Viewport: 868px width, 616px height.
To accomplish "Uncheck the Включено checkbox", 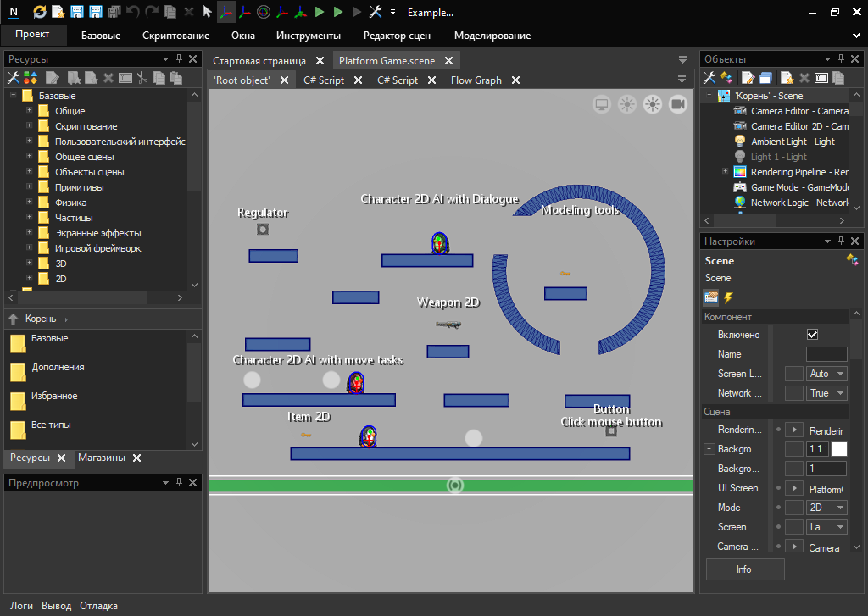I will [812, 335].
